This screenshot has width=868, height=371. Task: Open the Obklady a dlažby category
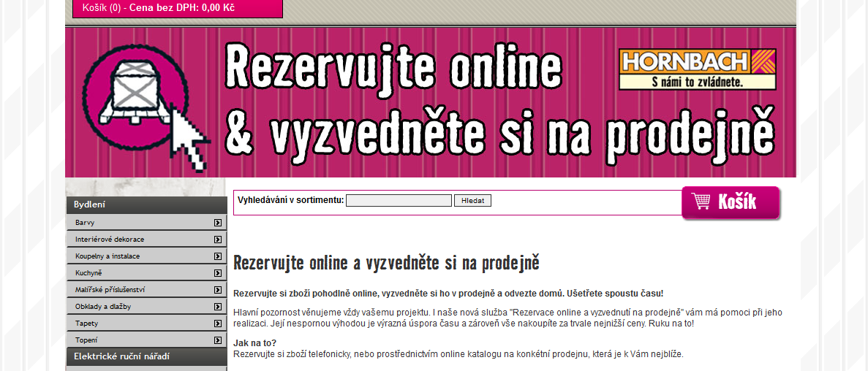(146, 306)
